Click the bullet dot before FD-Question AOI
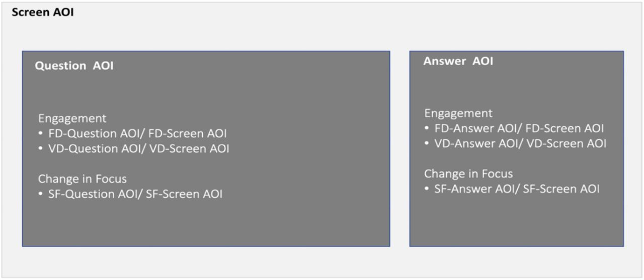The image size is (644, 280). pyautogui.click(x=41, y=134)
